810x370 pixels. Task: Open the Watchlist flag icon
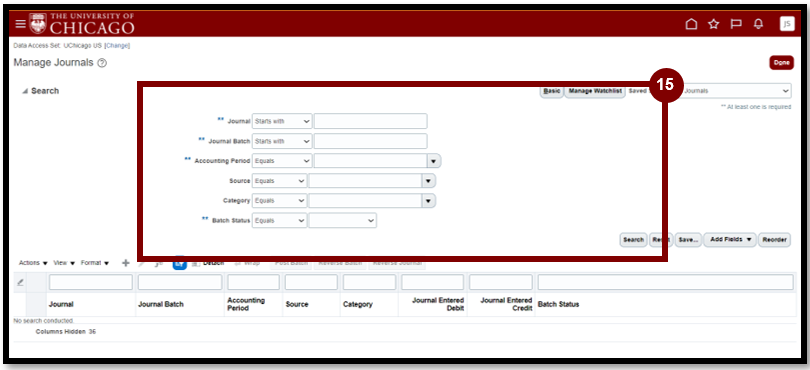pyautogui.click(x=736, y=24)
